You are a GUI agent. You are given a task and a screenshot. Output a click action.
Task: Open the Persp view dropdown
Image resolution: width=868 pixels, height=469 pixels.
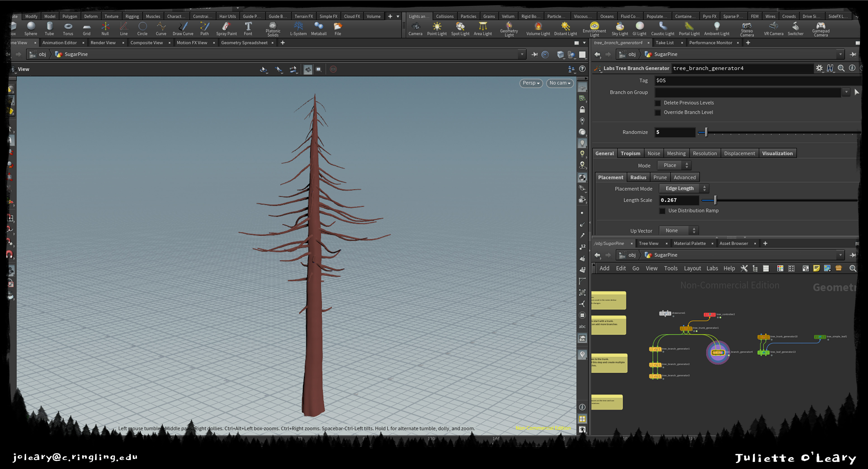[531, 83]
